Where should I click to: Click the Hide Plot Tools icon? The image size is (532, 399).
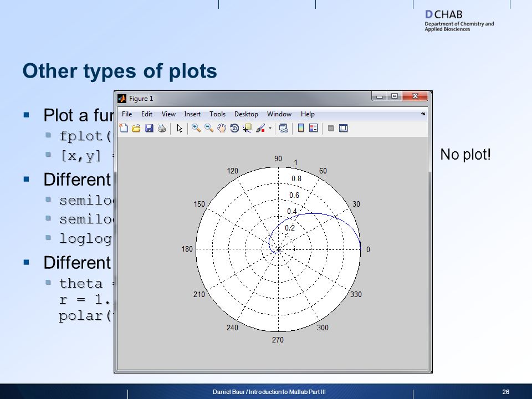click(331, 128)
